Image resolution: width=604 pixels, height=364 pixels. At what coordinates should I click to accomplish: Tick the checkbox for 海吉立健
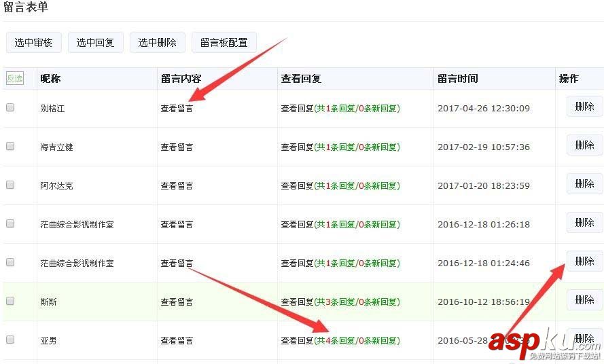[10, 146]
